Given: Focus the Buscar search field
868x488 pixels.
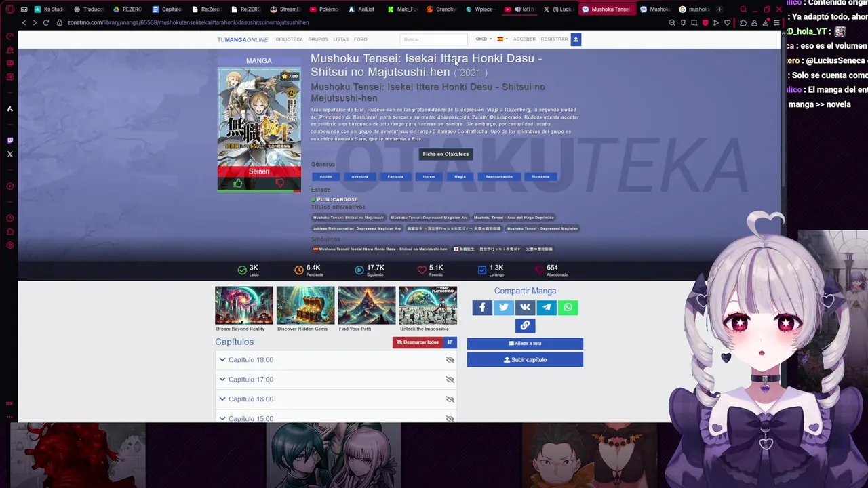Looking at the screenshot, I should 434,39.
